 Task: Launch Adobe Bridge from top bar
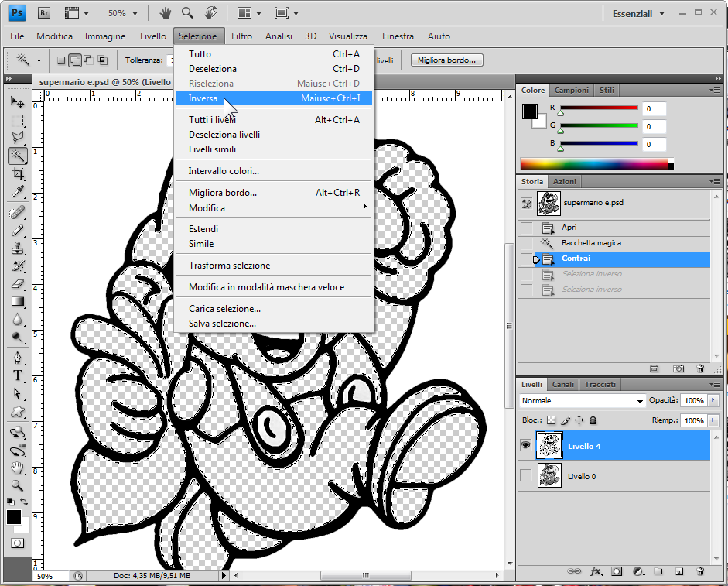(44, 13)
